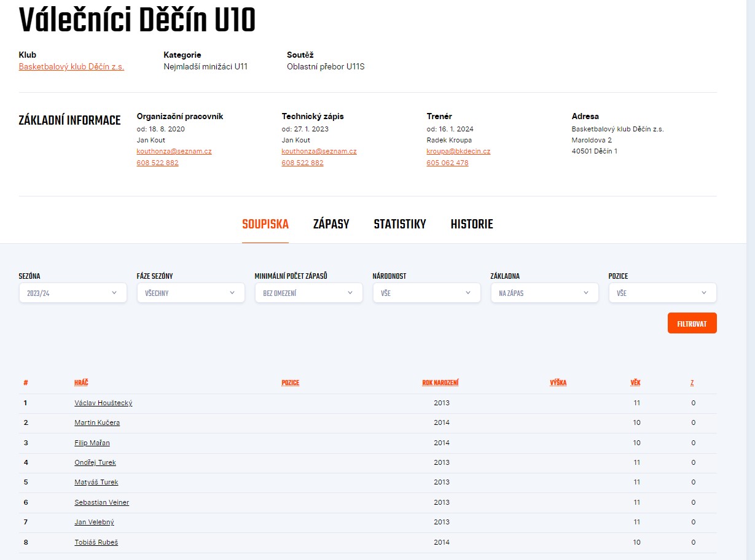The width and height of the screenshot is (755, 560).
Task: Open player Matyáš Turek
Action: coord(96,482)
